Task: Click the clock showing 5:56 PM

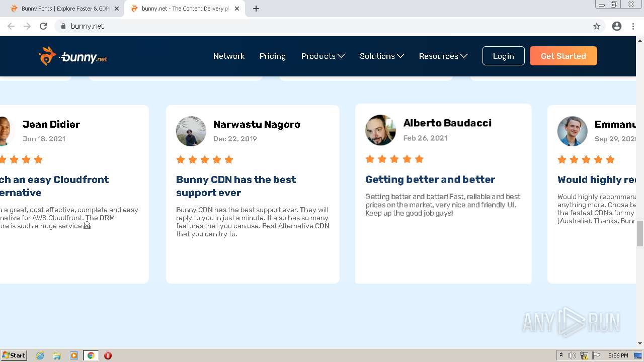Action: tap(618, 355)
